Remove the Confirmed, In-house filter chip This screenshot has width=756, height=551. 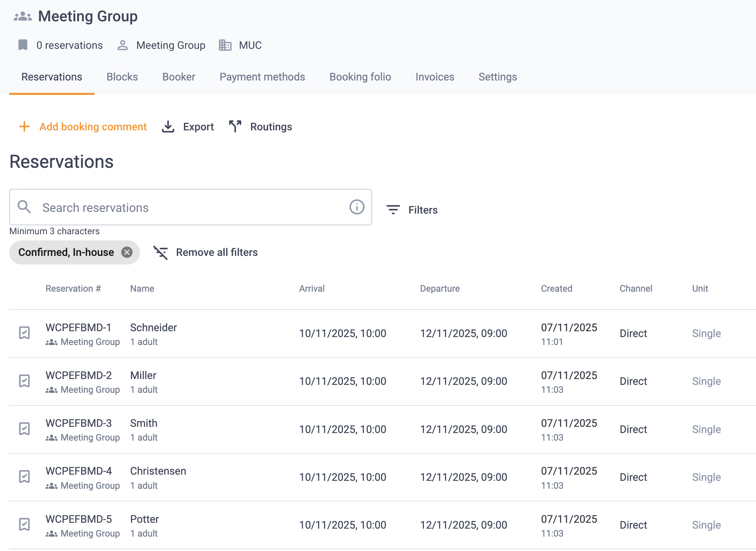127,252
